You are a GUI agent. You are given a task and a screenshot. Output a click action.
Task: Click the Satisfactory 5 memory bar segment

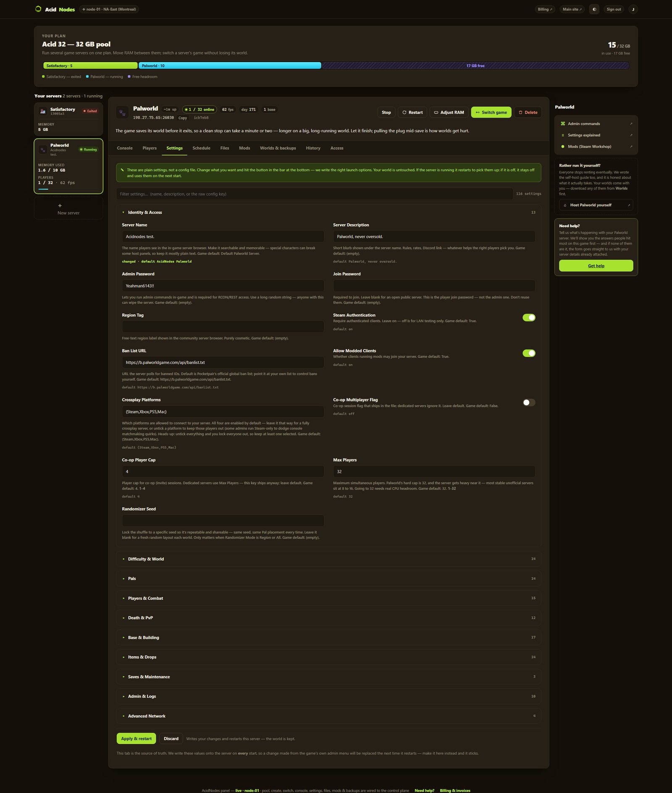point(90,66)
